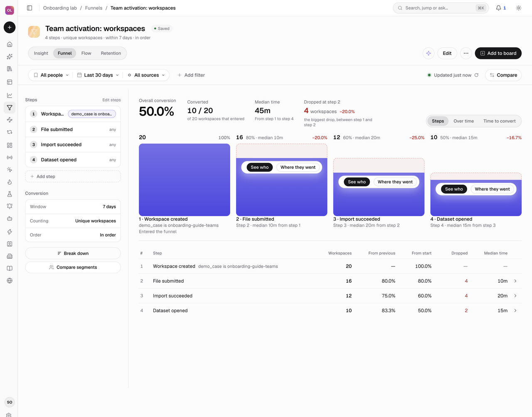The width and height of the screenshot is (532, 417).
Task: Click the lightning bolt sidebar icon
Action: pos(10,232)
